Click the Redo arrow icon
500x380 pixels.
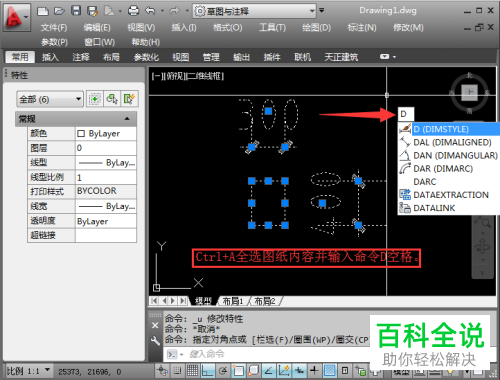tap(174, 11)
